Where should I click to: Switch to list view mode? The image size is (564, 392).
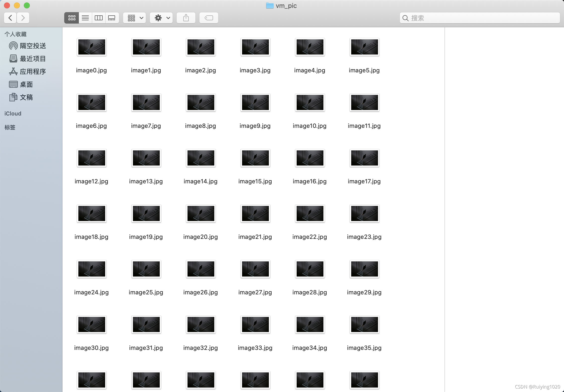(85, 18)
